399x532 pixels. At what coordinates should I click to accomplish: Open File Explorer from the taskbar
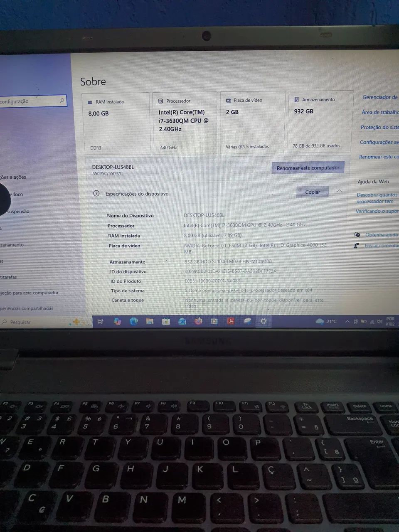[x=150, y=321]
